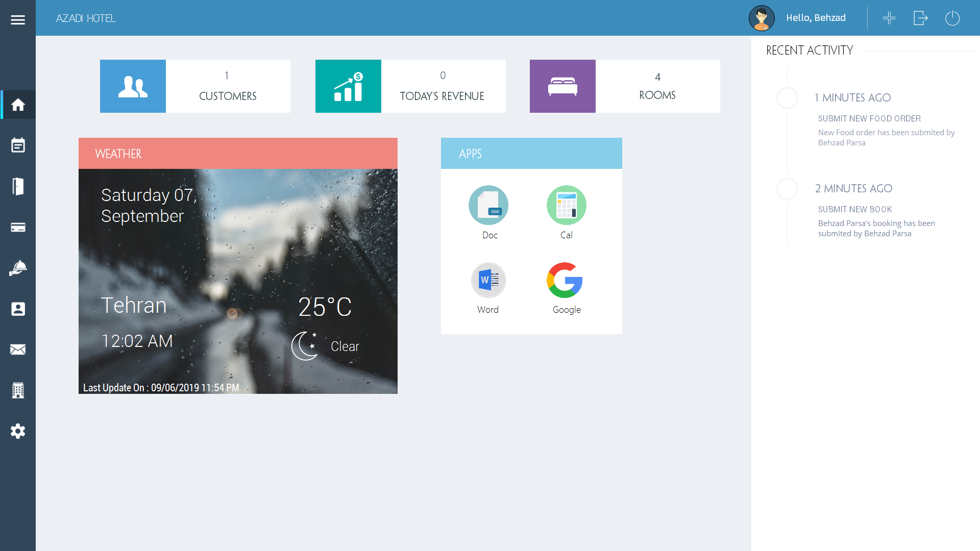Click the logout exit icon

pos(920,18)
